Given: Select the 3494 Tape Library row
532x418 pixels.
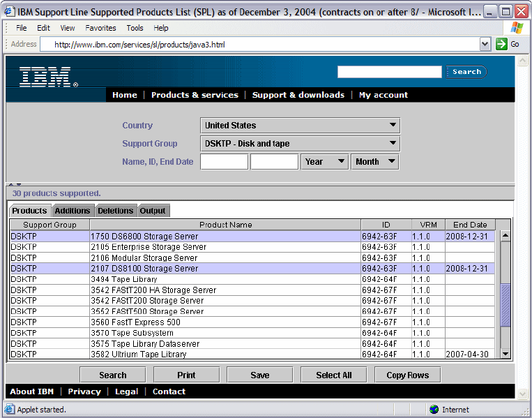Looking at the screenshot, I should tap(252, 279).
